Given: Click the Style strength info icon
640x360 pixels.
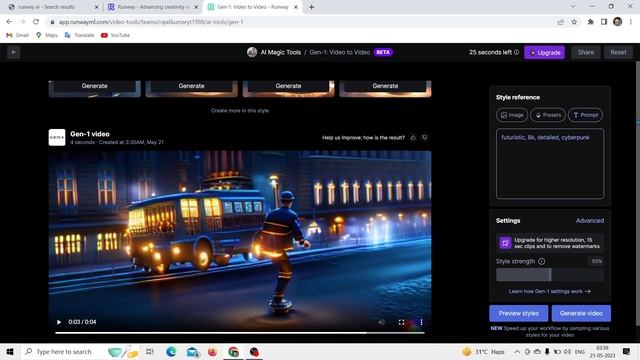Looking at the screenshot, I should pos(541,261).
